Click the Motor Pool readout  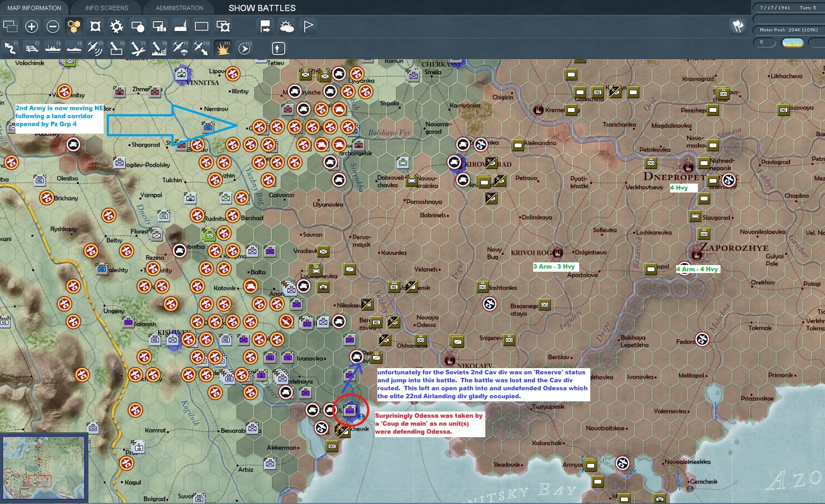click(x=788, y=30)
